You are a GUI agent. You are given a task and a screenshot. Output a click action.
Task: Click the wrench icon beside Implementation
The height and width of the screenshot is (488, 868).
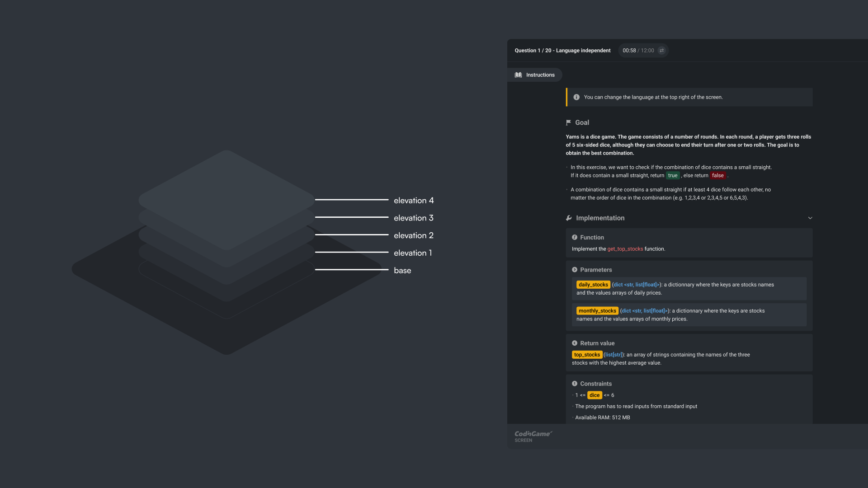(569, 218)
